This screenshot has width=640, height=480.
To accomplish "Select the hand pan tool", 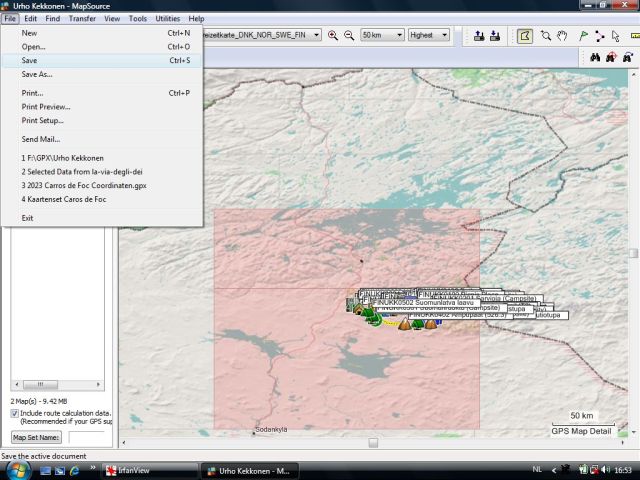I will point(562,35).
